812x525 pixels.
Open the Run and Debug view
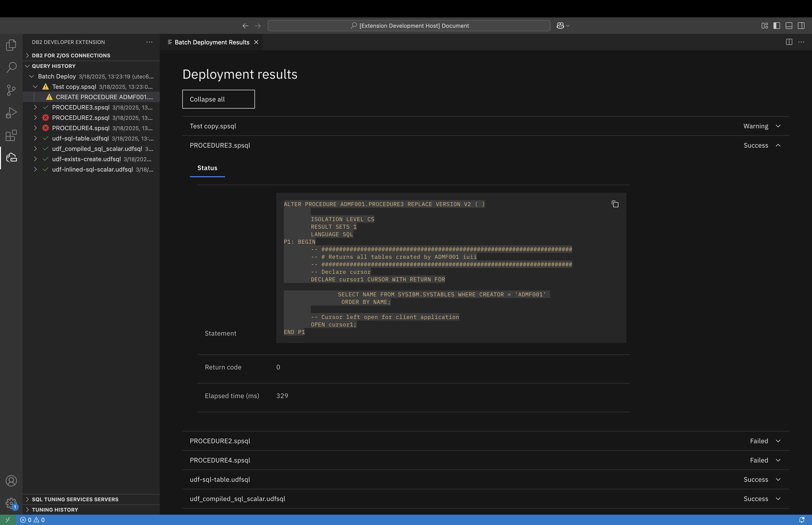(11, 113)
